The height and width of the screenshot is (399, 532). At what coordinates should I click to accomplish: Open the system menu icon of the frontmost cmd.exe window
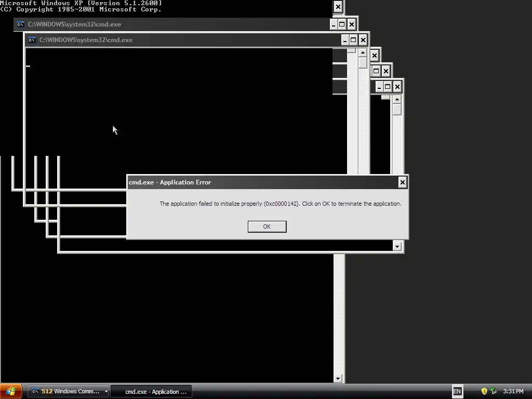pyautogui.click(x=32, y=40)
